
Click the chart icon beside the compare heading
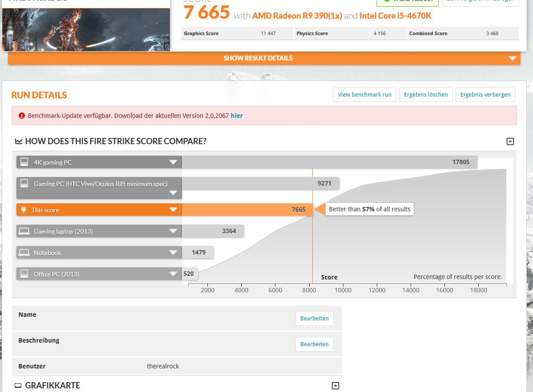[x=19, y=141]
